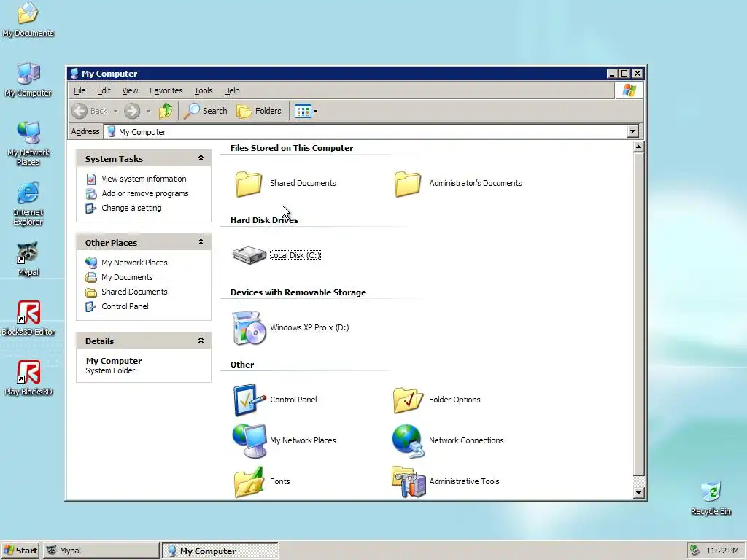Open the Folder Options icon
This screenshot has width=747, height=560.
(x=408, y=400)
